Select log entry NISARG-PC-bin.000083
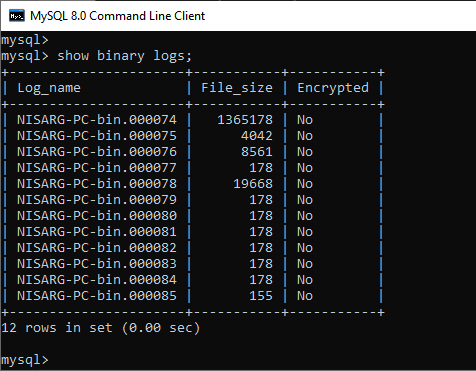 pyautogui.click(x=97, y=264)
